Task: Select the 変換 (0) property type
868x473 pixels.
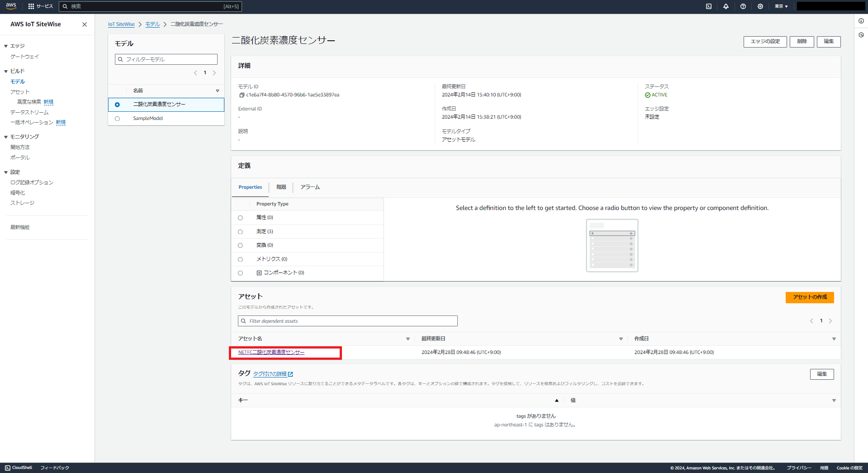Action: (x=240, y=245)
